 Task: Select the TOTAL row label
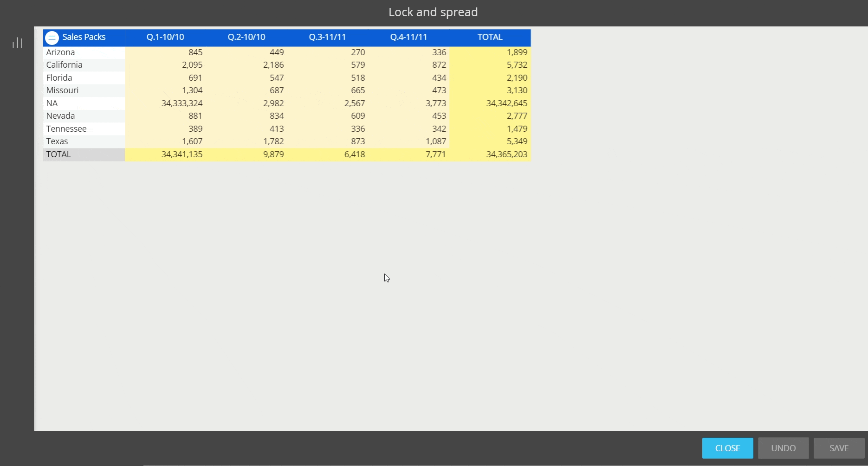[x=58, y=154]
